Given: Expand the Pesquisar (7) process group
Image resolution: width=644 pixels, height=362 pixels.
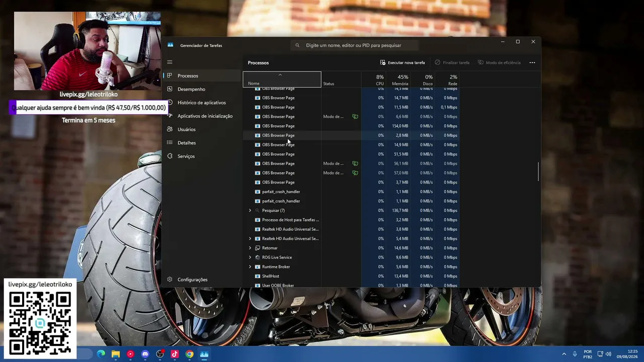Looking at the screenshot, I should point(250,211).
